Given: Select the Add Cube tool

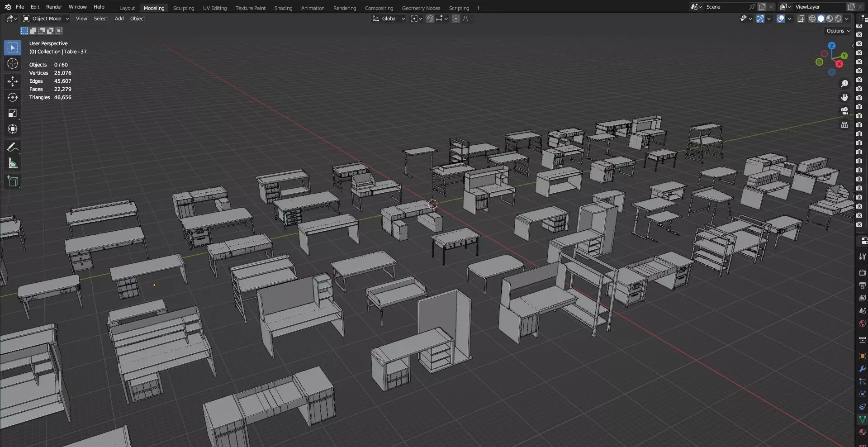Looking at the screenshot, I should pos(13,181).
